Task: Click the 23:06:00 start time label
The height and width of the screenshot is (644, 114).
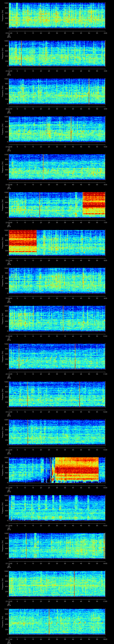Action: pos(9,223)
